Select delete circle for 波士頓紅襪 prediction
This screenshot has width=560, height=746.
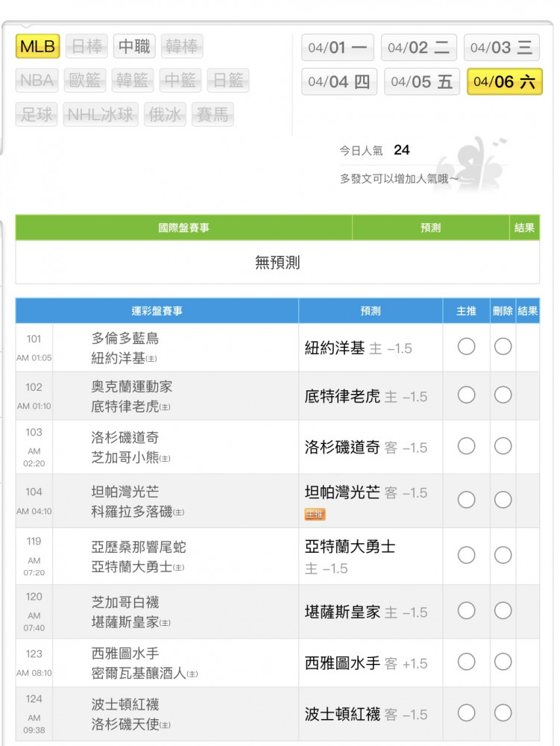tap(503, 713)
